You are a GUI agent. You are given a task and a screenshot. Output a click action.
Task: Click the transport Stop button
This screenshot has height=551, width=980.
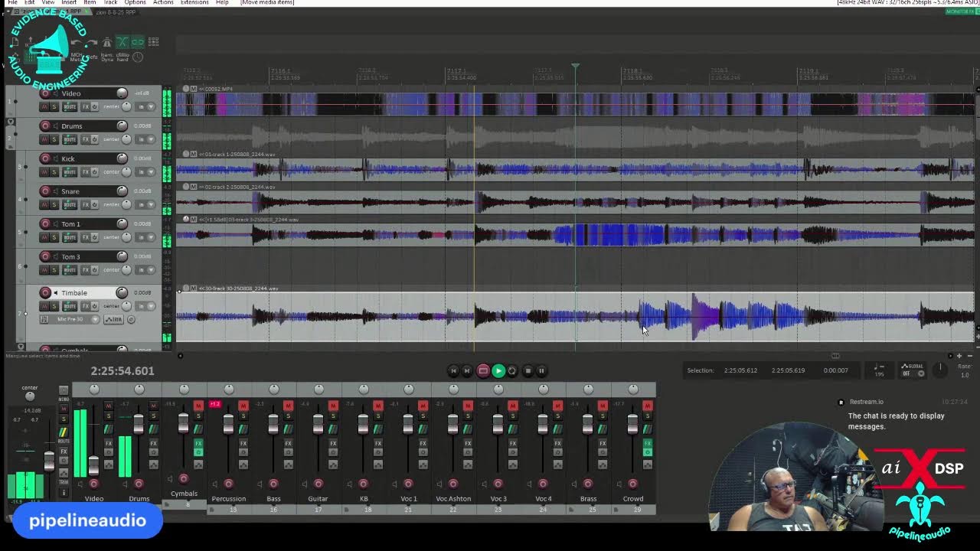click(x=528, y=370)
